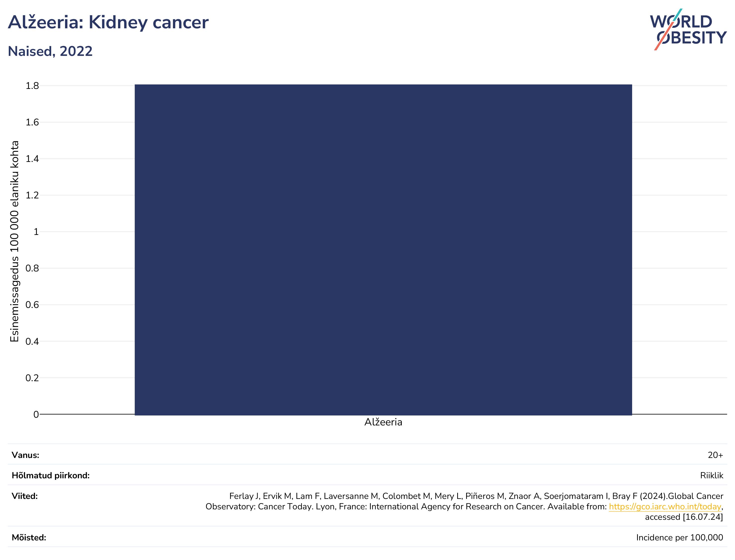The height and width of the screenshot is (560, 735).
Task: Click the chart title Alžeeria: Kidney cancer
Action: 108,22
